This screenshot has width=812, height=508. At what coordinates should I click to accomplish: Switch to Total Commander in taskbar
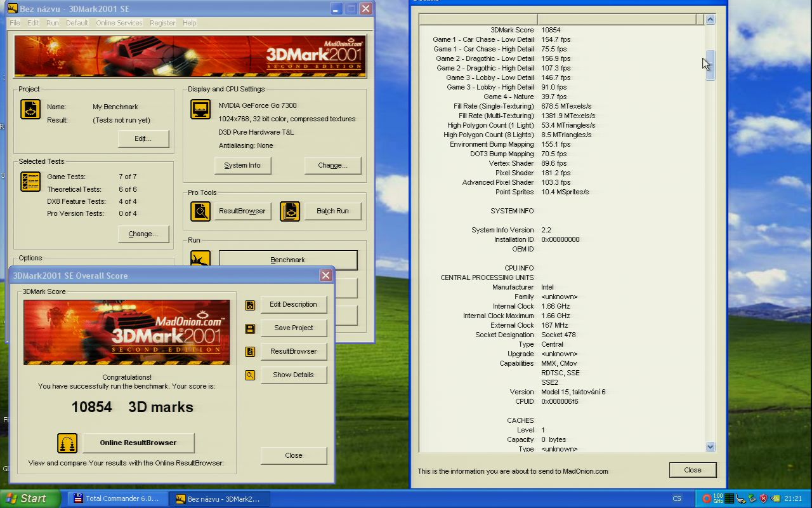tap(117, 498)
